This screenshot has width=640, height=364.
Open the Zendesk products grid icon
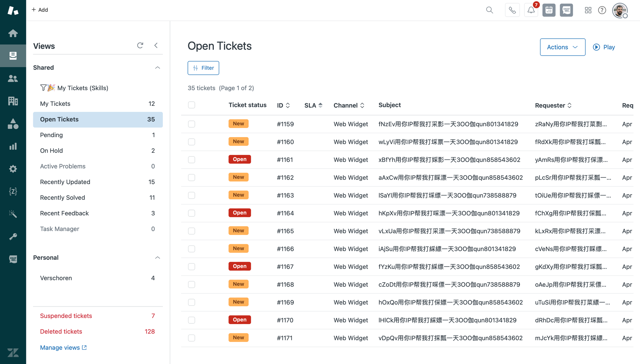click(x=588, y=10)
